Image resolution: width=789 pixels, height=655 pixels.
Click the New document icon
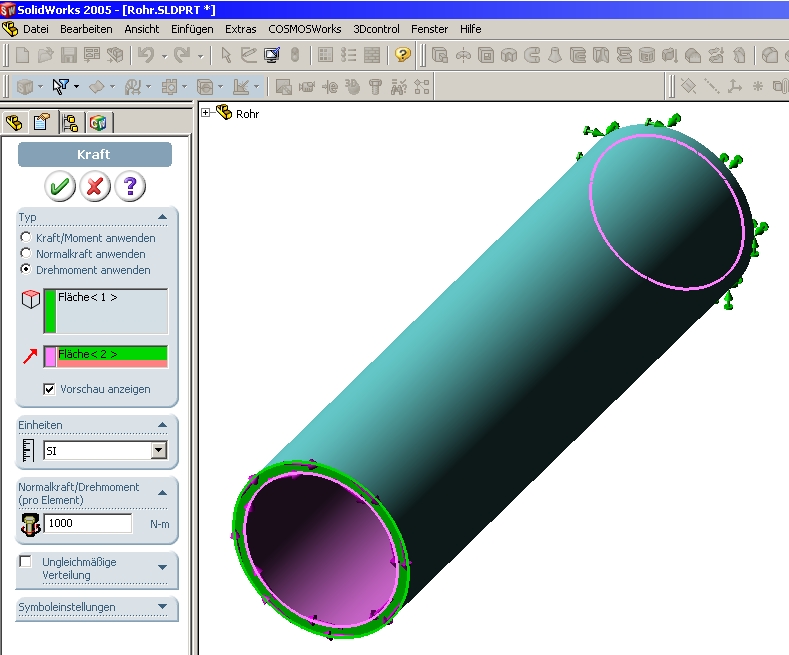click(22, 54)
